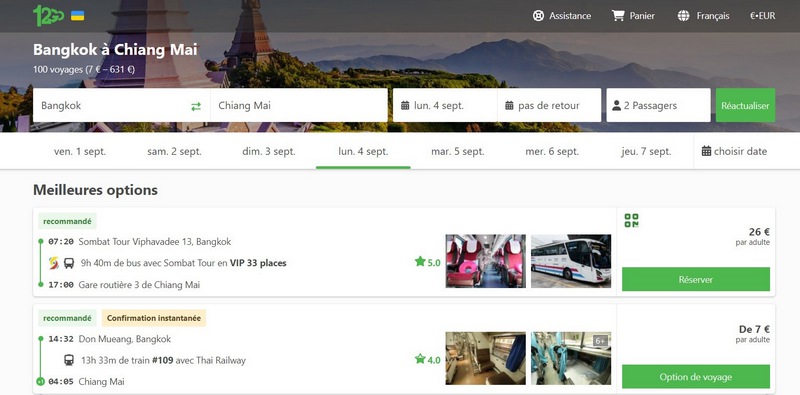The image size is (800, 395).
Task: Click the 4.0 star rating
Action: 428,360
